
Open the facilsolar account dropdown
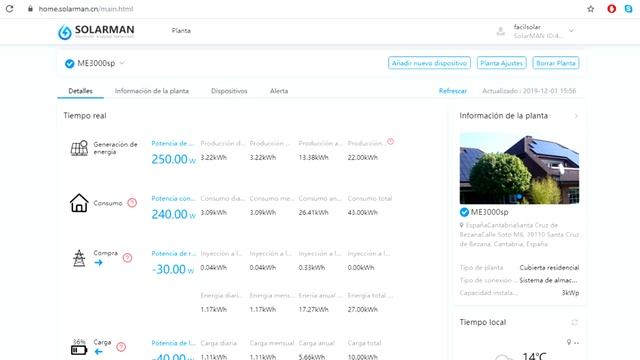(571, 31)
